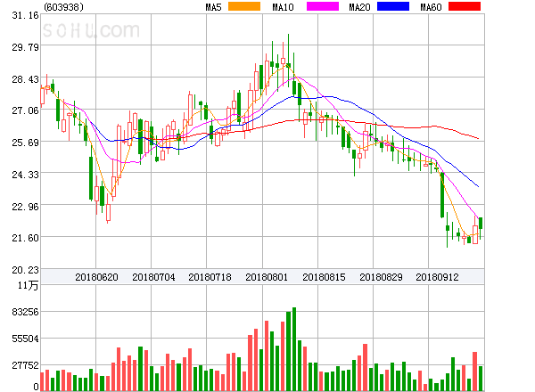Click the 20180829 date label
This screenshot has width=535, height=392.
click(x=381, y=277)
